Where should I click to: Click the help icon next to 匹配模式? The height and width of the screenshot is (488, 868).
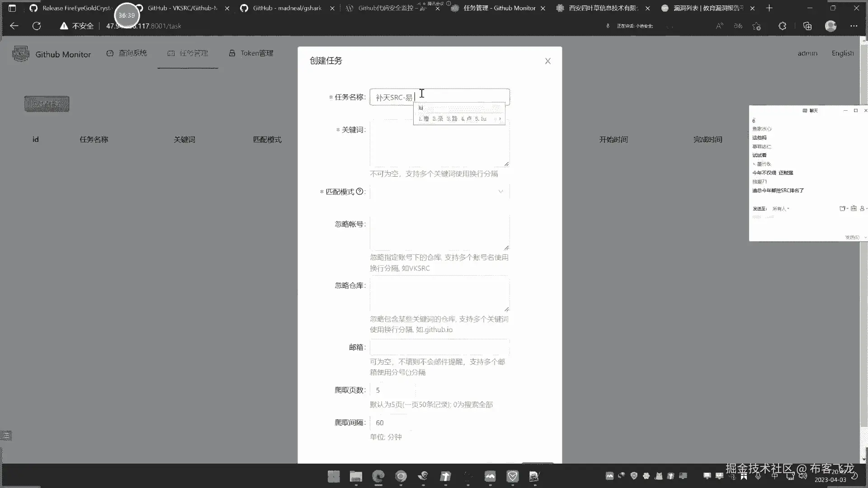[359, 192]
